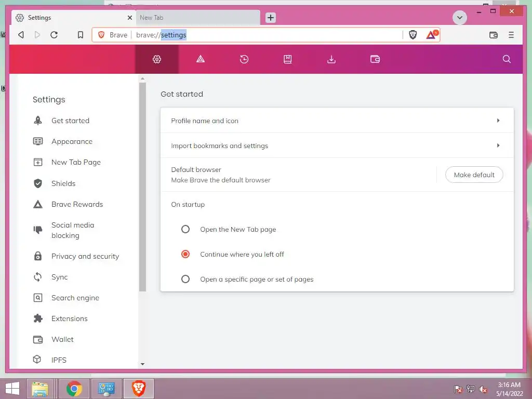Viewport: 532px width, 399px height.
Task: Open Brave Shields lion icon in address bar
Action: coord(413,35)
